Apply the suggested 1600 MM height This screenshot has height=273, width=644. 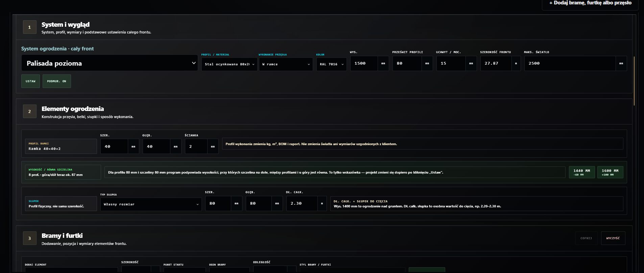pos(610,172)
